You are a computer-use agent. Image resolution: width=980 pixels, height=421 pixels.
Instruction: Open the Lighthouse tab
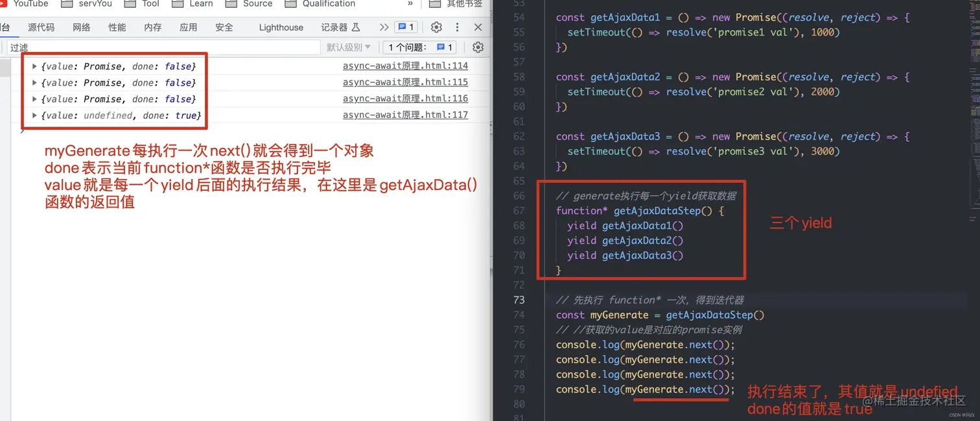pos(281,27)
